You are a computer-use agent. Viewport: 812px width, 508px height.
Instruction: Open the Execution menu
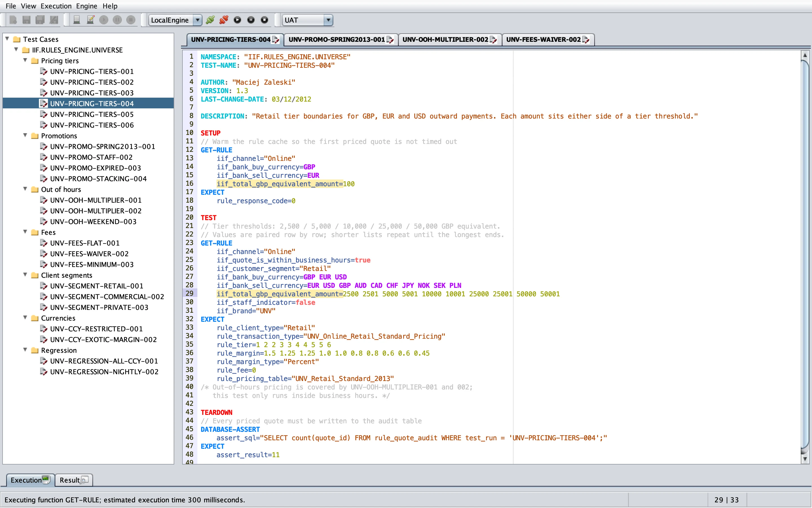(x=56, y=6)
